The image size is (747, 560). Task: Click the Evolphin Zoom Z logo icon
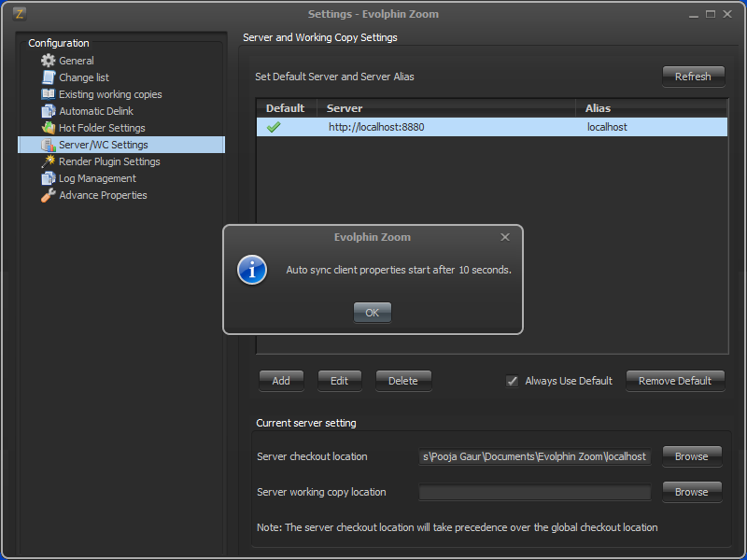click(x=19, y=14)
